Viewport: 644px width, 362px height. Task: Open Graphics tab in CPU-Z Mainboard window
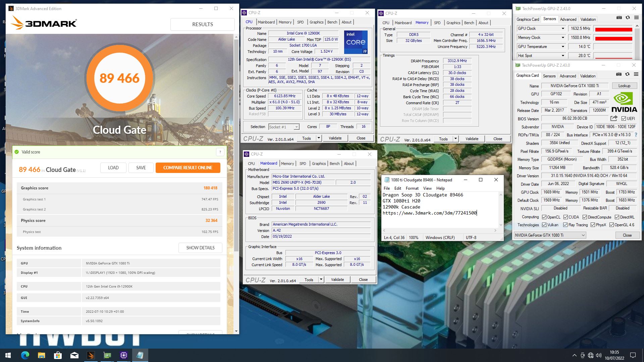pyautogui.click(x=319, y=164)
